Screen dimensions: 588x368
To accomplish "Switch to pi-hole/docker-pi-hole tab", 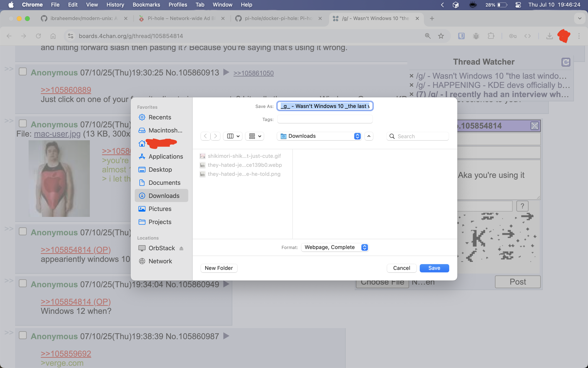I will coord(278,18).
